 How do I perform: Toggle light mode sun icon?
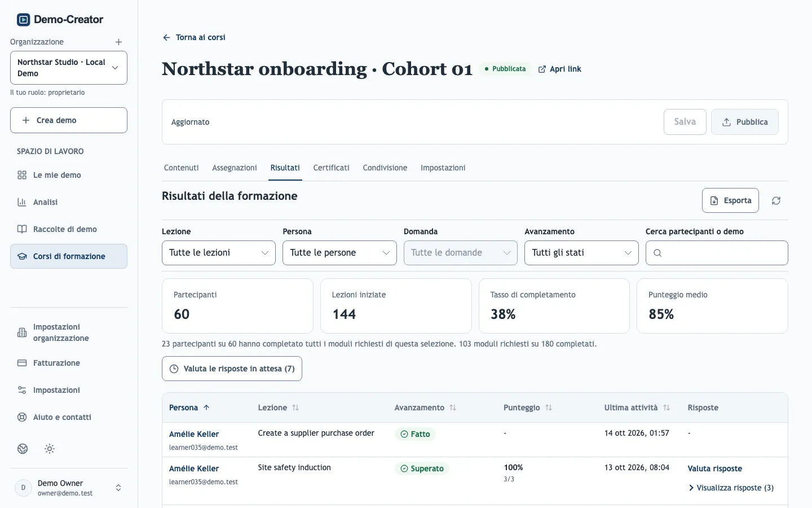coord(50,449)
